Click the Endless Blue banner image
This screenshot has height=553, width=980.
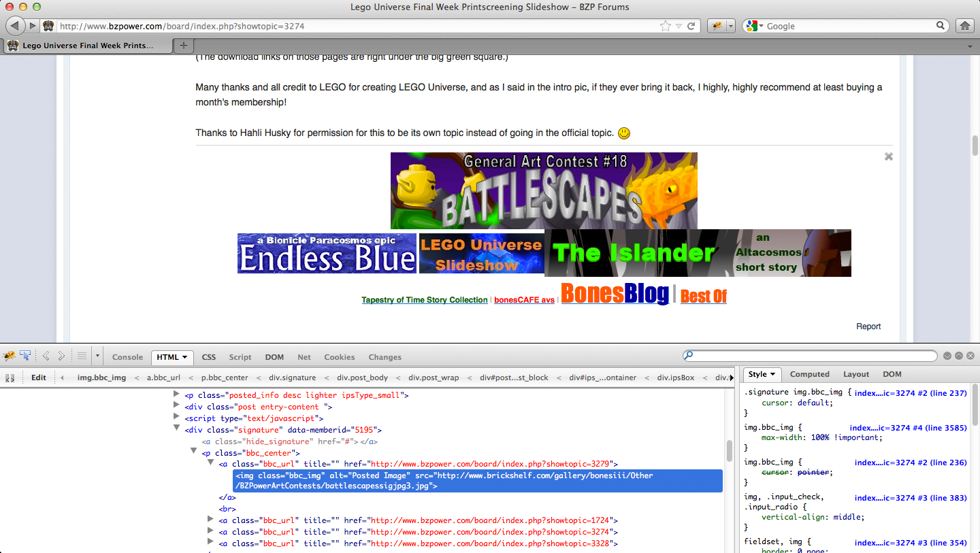[x=327, y=253]
